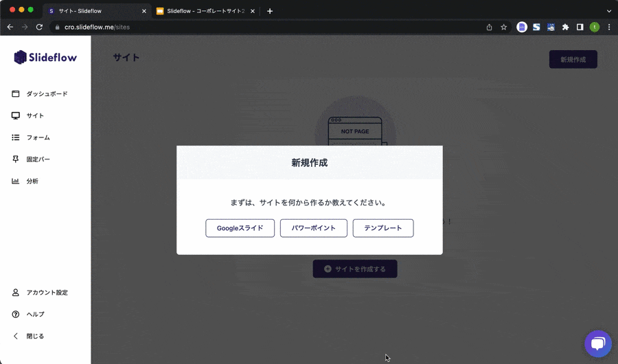618x364 pixels.
Task: Go to ダッシュボード in the sidebar
Action: [47, 94]
